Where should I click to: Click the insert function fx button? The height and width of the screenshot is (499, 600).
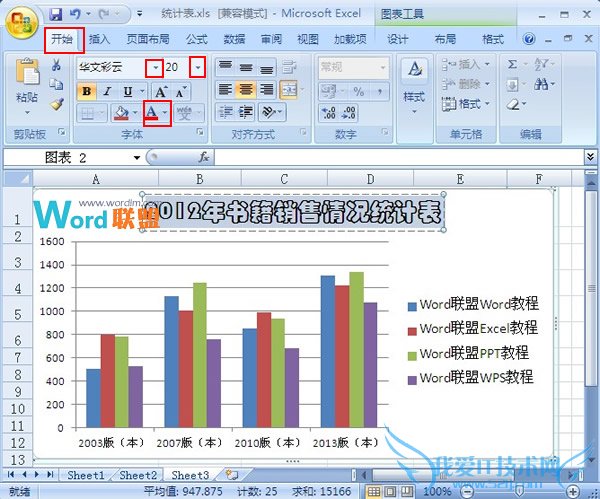(204, 157)
